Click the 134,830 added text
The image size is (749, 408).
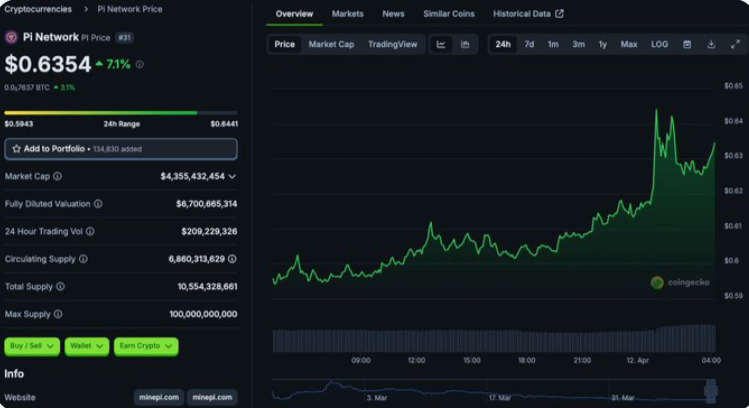118,149
